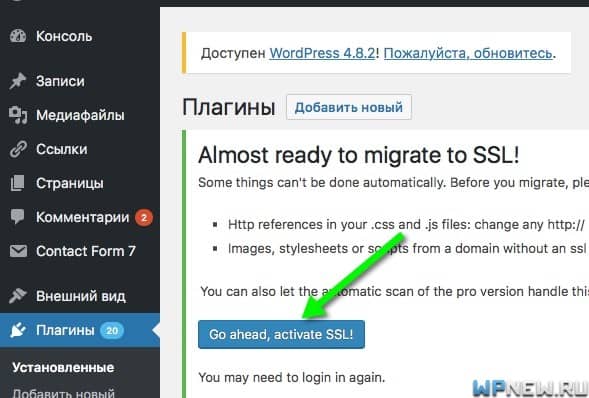
Task: Click the Комментарии speech bubble icon
Action: tap(18, 217)
